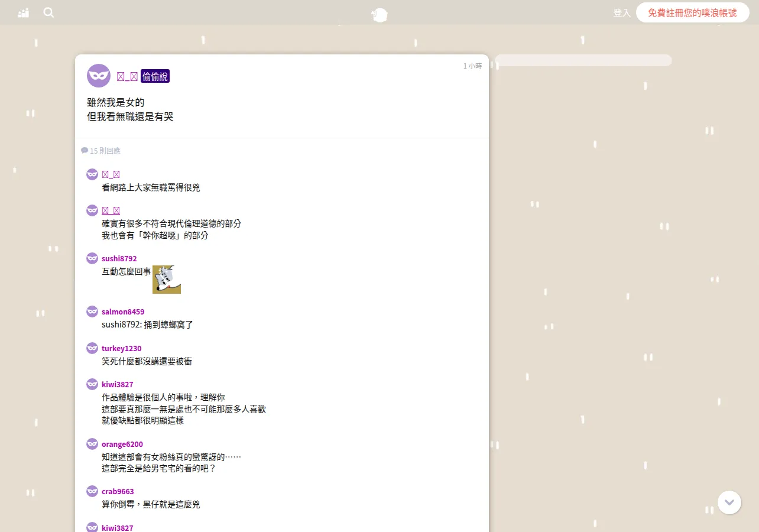Open the search magnifier icon
This screenshot has height=532, width=759.
[48, 12]
